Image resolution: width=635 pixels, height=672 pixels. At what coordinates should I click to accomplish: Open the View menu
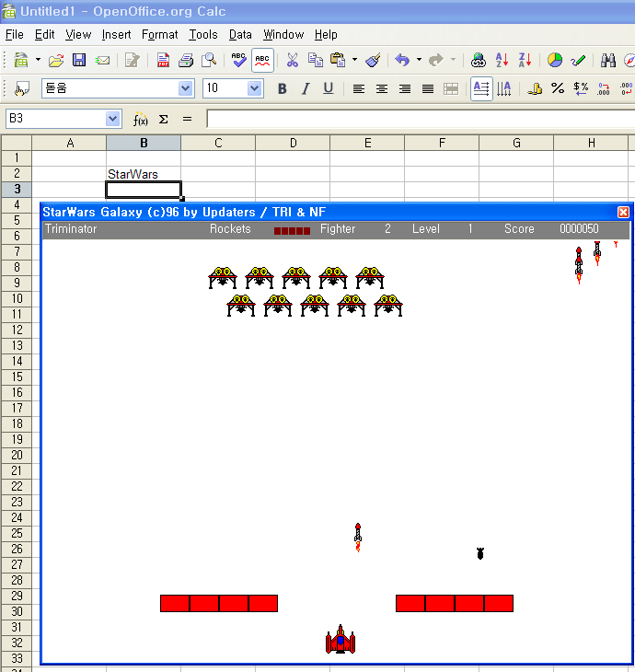pyautogui.click(x=78, y=35)
